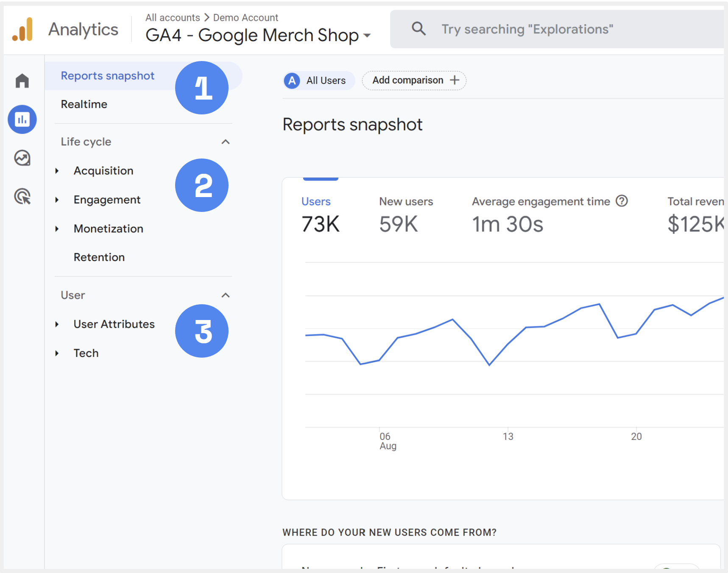Go to Home via house icon

[22, 81]
